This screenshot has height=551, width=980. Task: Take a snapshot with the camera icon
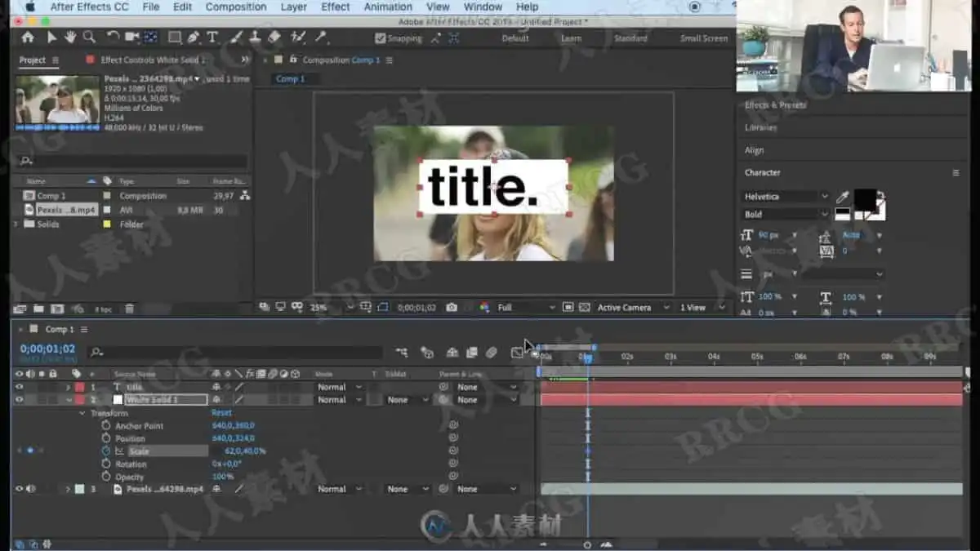452,308
